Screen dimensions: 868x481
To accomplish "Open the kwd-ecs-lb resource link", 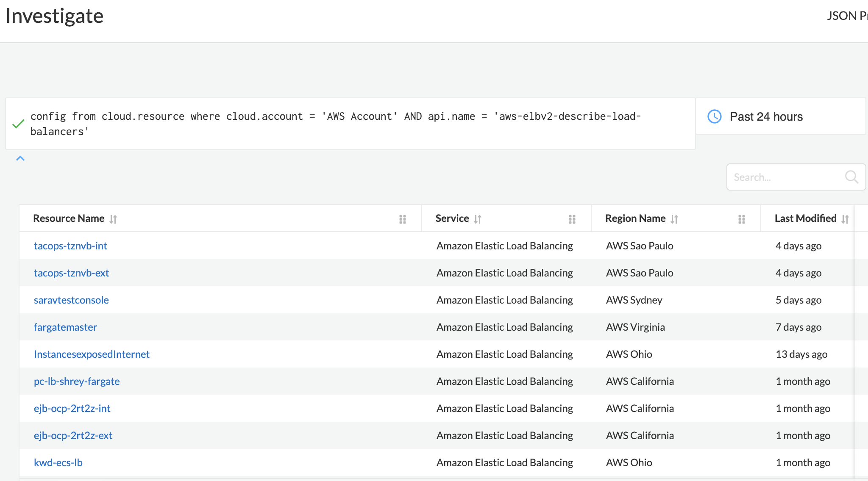I will (x=58, y=463).
